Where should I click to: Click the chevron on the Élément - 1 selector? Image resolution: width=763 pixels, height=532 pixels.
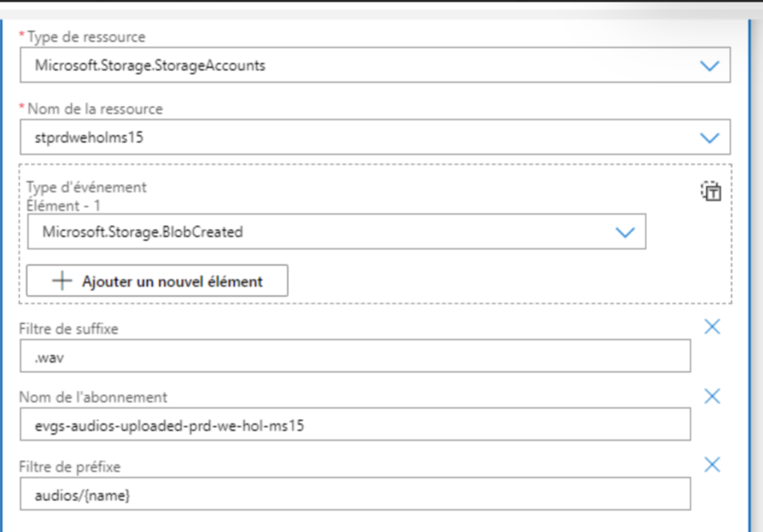(x=624, y=231)
